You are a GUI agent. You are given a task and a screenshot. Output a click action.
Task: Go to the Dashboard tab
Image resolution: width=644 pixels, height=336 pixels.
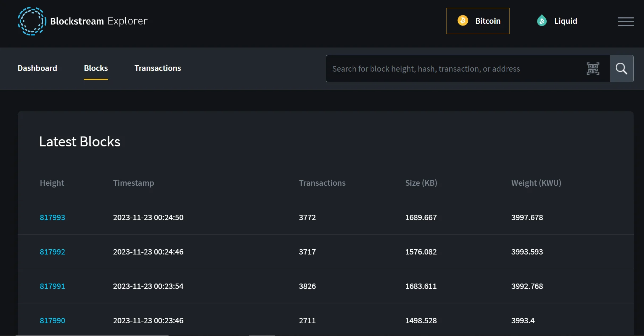click(37, 68)
